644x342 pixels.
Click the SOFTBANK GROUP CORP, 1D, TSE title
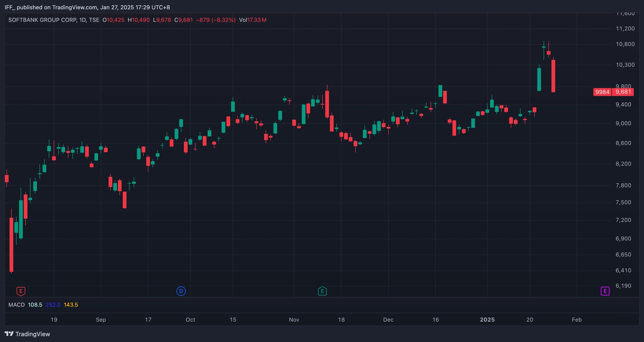pos(54,20)
